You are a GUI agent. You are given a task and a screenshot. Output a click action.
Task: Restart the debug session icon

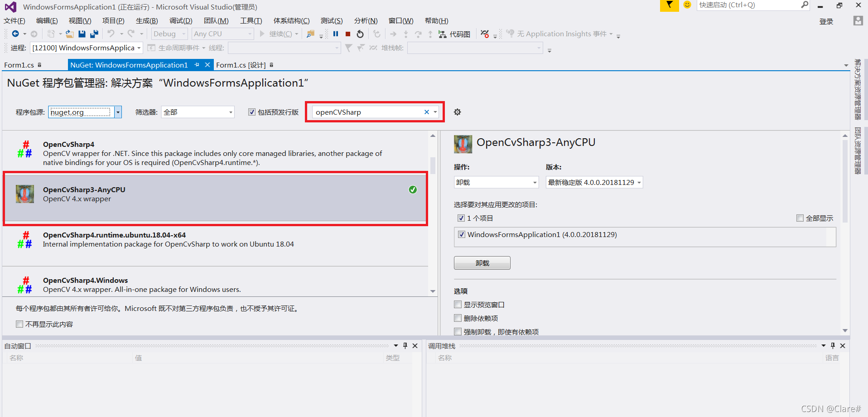point(360,34)
